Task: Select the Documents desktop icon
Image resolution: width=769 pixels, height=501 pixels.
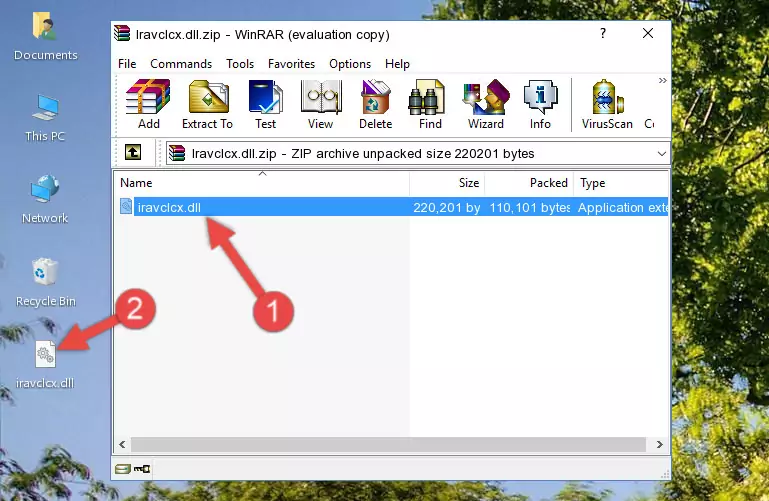Action: (x=45, y=37)
